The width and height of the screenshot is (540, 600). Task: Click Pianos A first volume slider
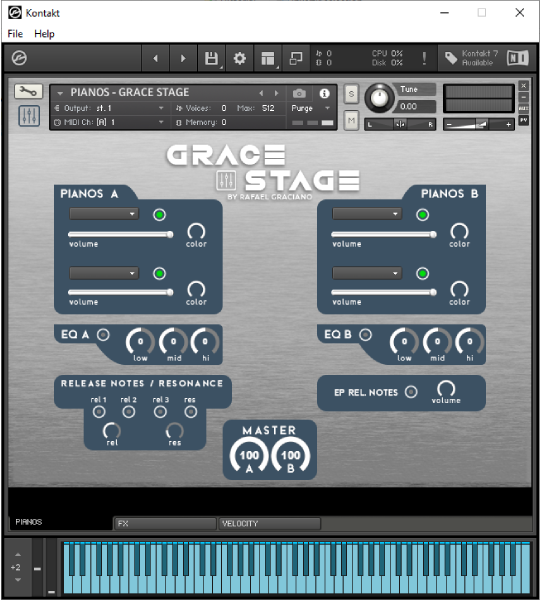pos(121,234)
